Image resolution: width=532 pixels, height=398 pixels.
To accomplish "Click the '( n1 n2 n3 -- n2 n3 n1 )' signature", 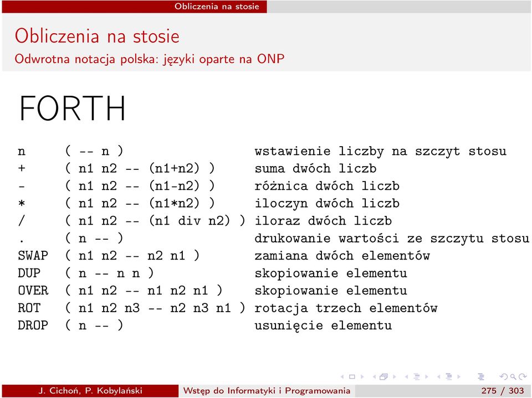I will coord(155,308).
